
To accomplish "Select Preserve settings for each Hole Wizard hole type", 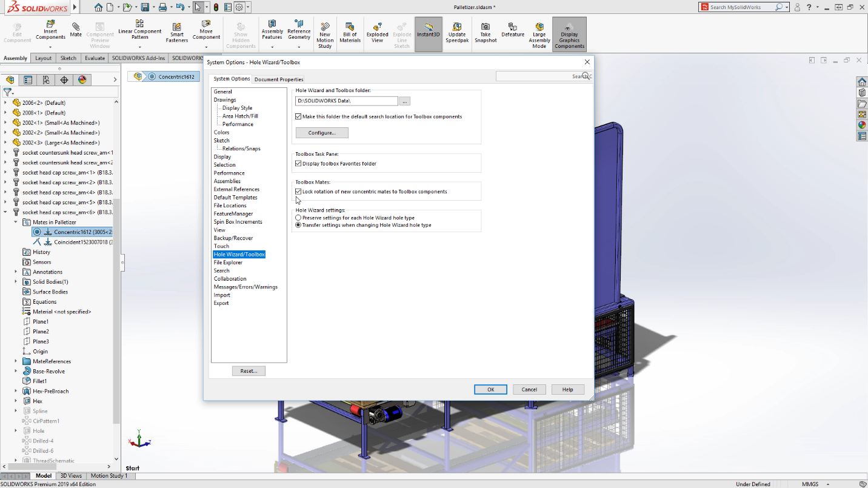I will click(298, 218).
